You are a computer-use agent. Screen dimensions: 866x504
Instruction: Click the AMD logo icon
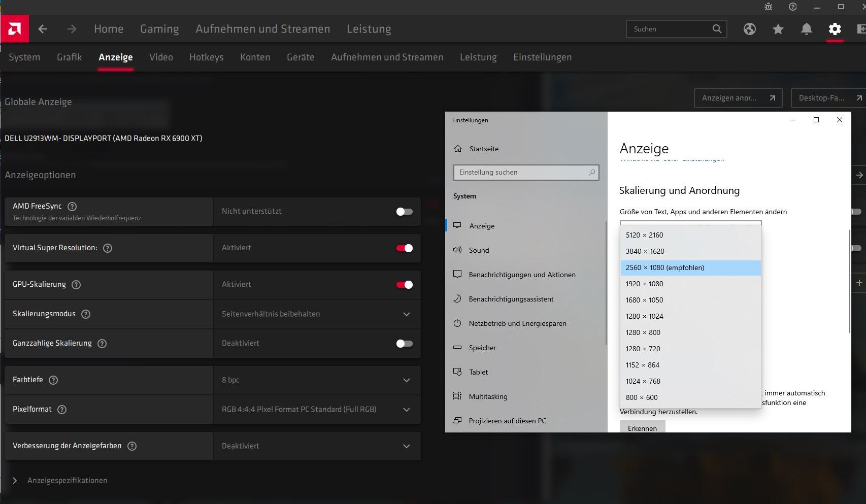pos(15,28)
